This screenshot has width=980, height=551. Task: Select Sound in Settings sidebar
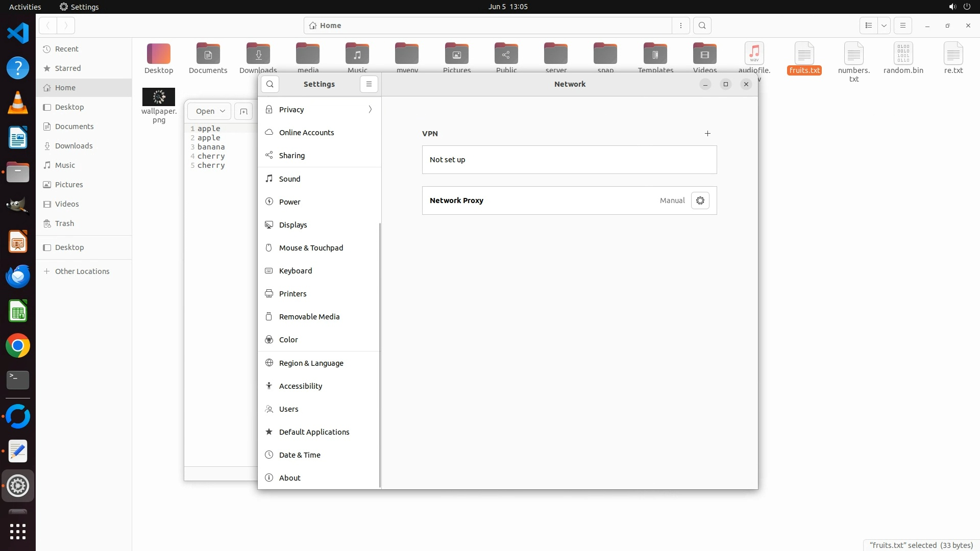(x=289, y=179)
